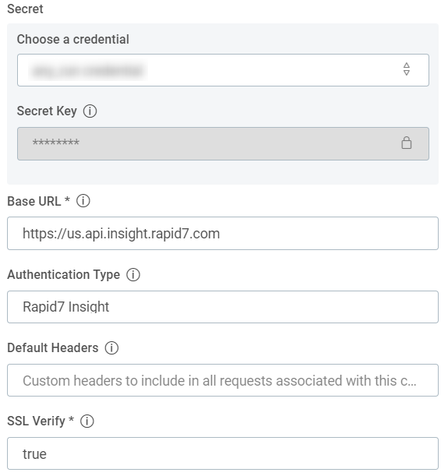448x476 pixels.
Task: Click the Choose a credential label
Action: pos(73,40)
